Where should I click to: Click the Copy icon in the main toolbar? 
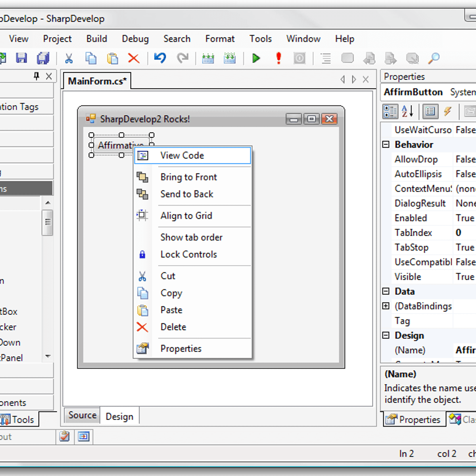(x=91, y=58)
